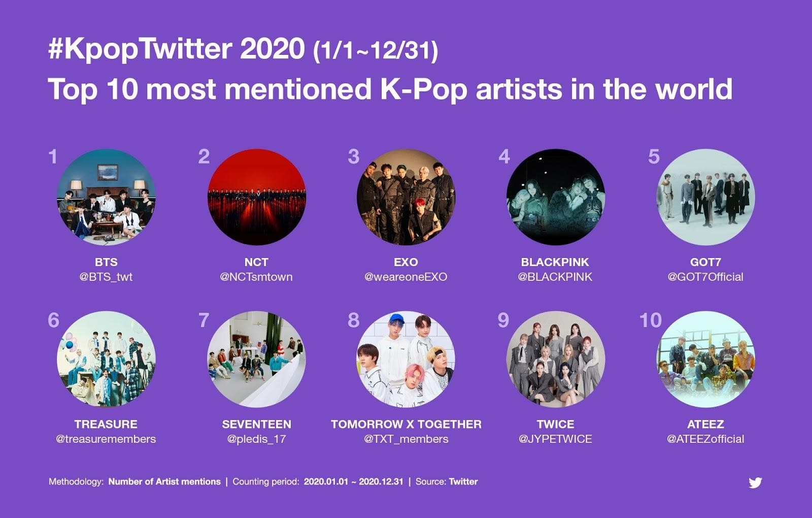Click the @BTS_twt handle
The image size is (812, 518).
(106, 277)
